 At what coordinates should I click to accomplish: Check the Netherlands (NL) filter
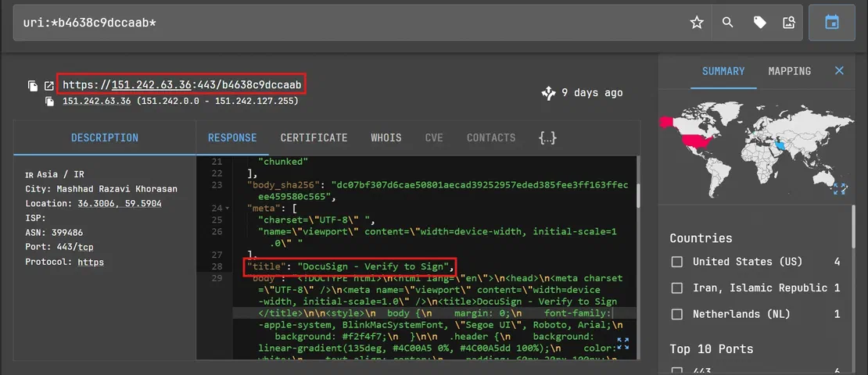676,314
